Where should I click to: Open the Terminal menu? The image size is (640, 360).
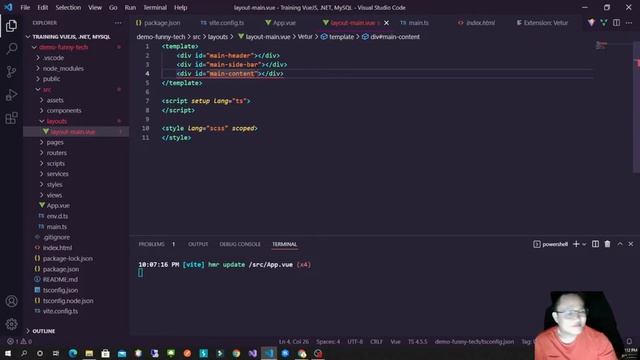click(x=155, y=7)
